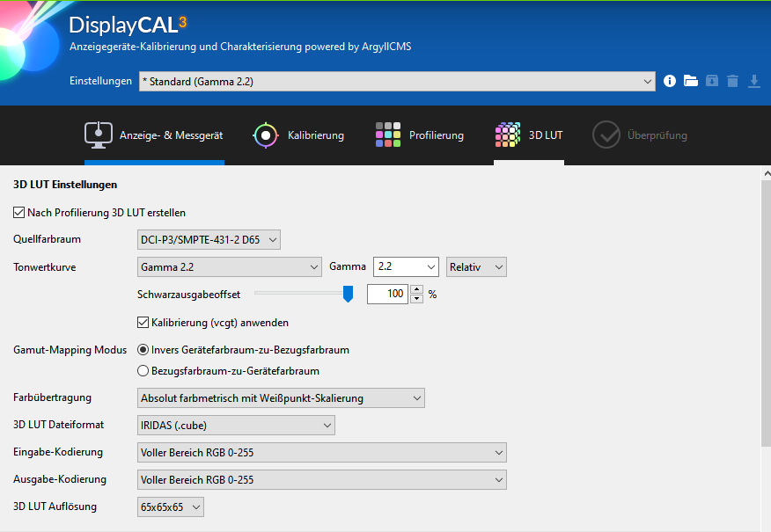Open the 3D LUT Auflösung 65x65x65 dropdown
Viewport: 771px width, 532px height.
click(x=171, y=507)
